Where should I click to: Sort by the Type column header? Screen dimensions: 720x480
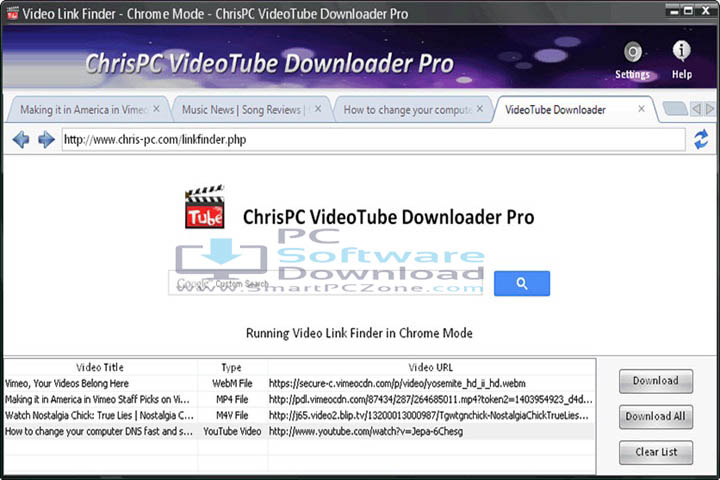(x=231, y=367)
